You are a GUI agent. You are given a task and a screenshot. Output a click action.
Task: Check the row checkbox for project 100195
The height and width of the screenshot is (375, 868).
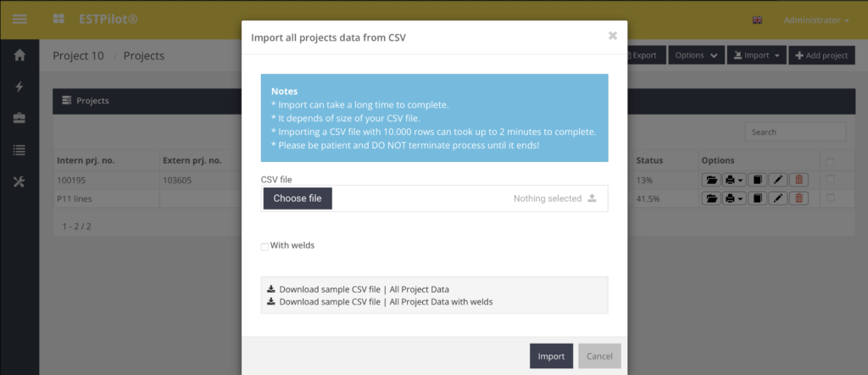(830, 179)
